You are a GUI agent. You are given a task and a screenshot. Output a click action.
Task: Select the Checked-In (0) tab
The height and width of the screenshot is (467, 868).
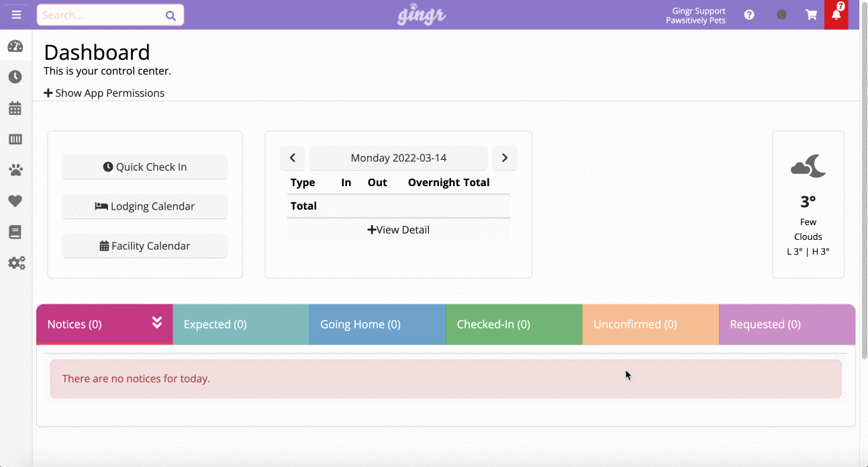tap(514, 325)
